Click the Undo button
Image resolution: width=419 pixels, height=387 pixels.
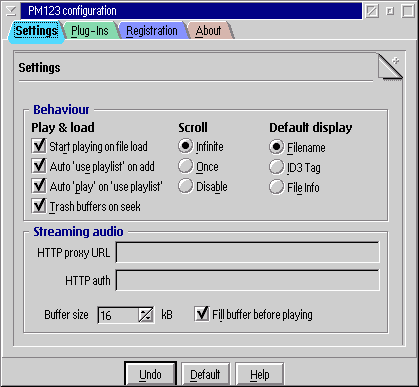[x=150, y=374]
